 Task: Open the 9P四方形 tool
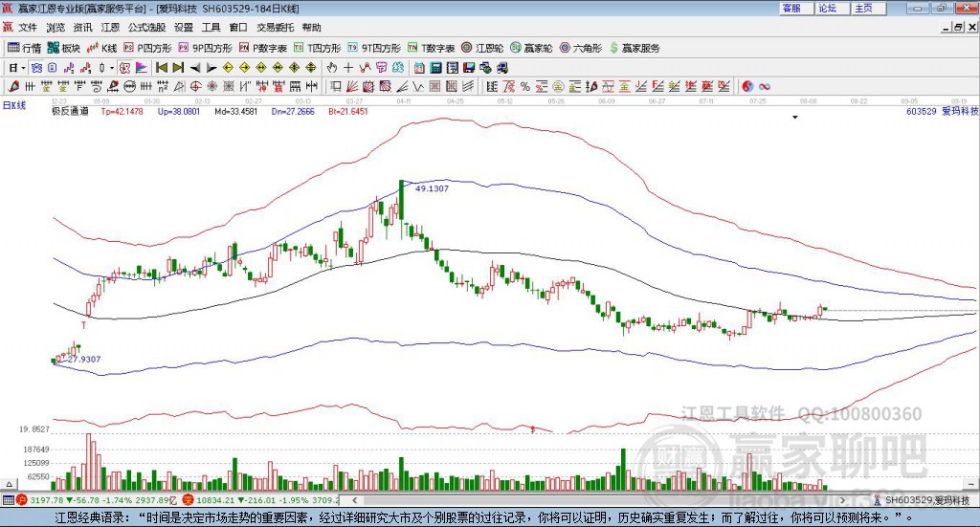coord(205,48)
